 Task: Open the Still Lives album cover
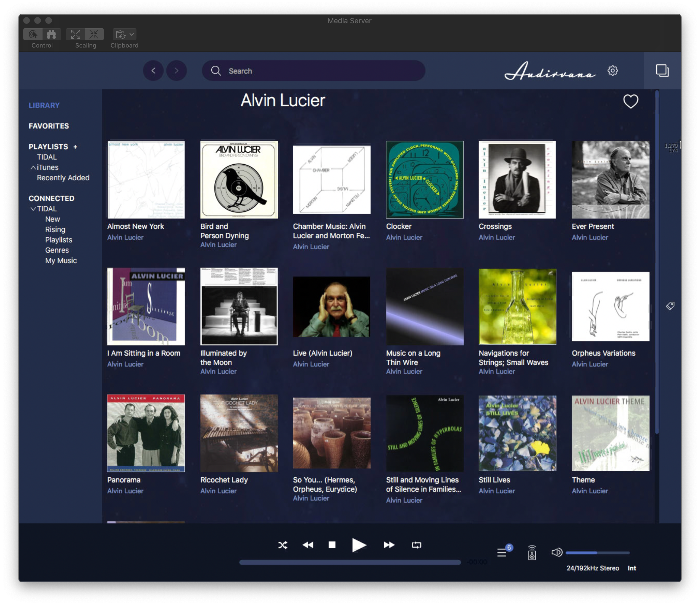coord(517,433)
